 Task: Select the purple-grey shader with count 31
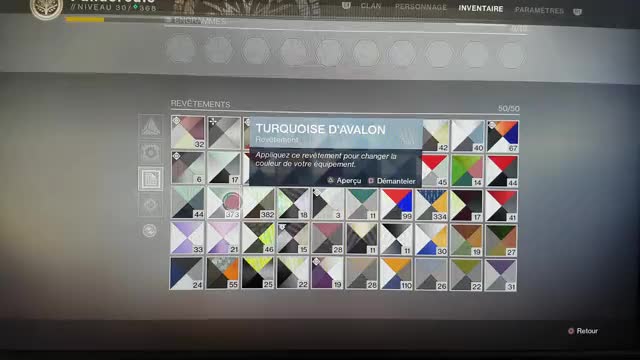coord(501,276)
